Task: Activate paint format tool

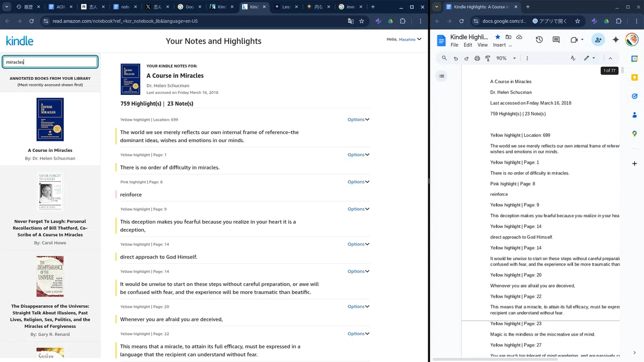Action: (x=488, y=58)
